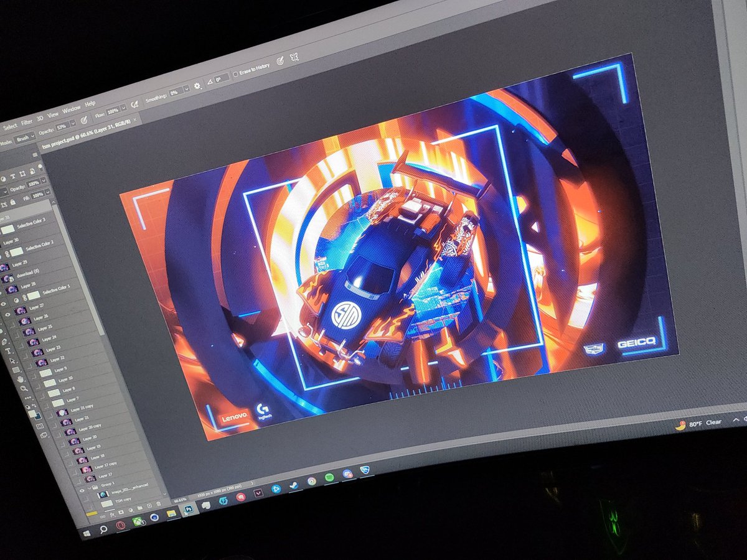The height and width of the screenshot is (560, 747).
Task: Select Layer 17 copy in Layers panel
Action: (105, 466)
